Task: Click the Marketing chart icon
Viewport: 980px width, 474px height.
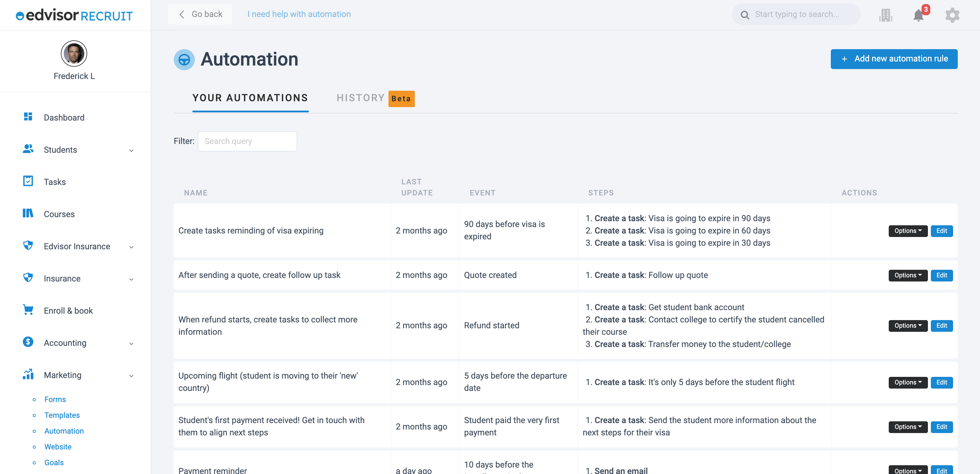Action: point(28,374)
